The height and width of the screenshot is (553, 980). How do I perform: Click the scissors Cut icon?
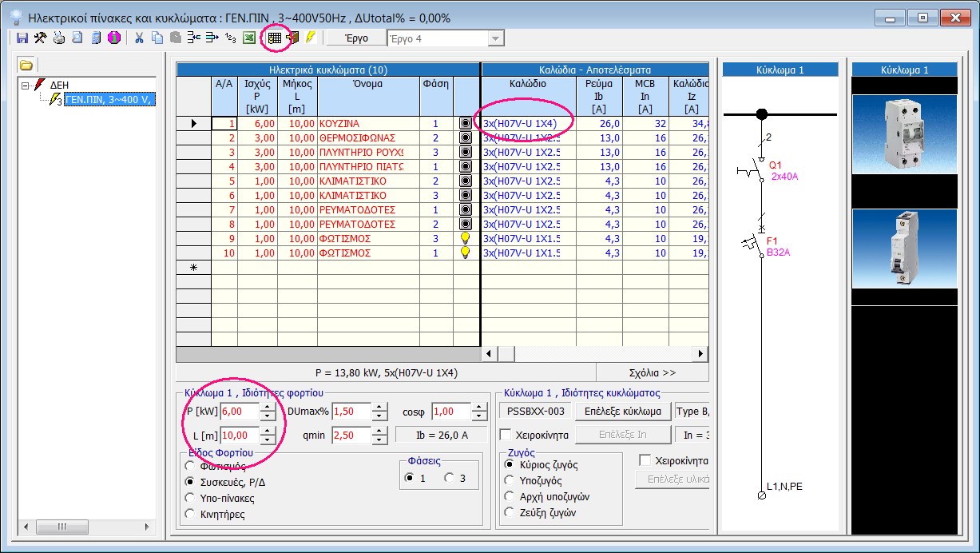pyautogui.click(x=139, y=38)
